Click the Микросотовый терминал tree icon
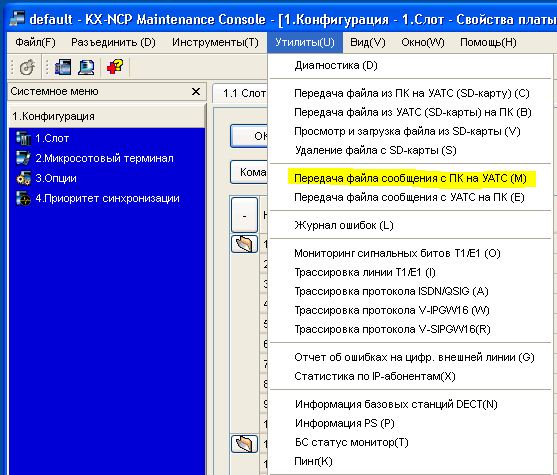The height and width of the screenshot is (475, 557). [x=23, y=158]
